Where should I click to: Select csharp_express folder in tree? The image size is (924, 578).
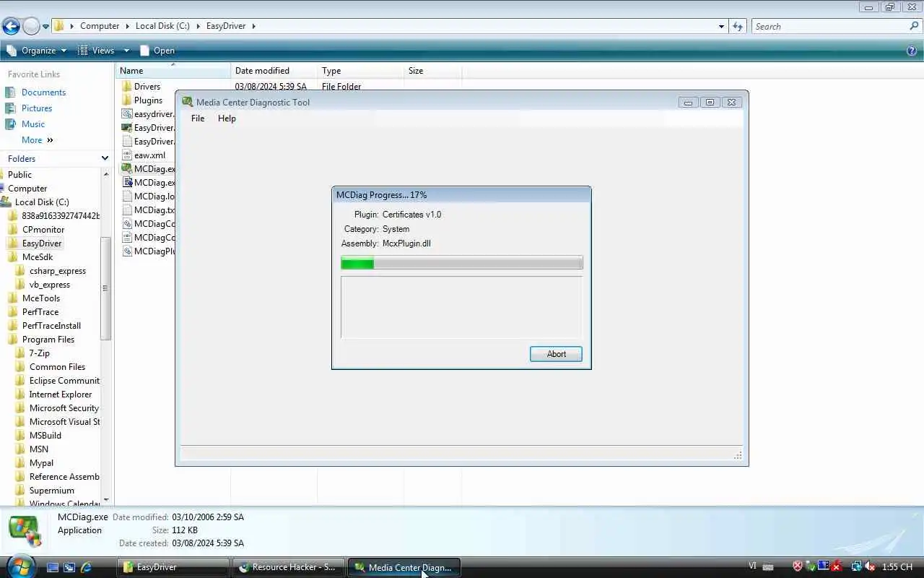[x=58, y=271]
